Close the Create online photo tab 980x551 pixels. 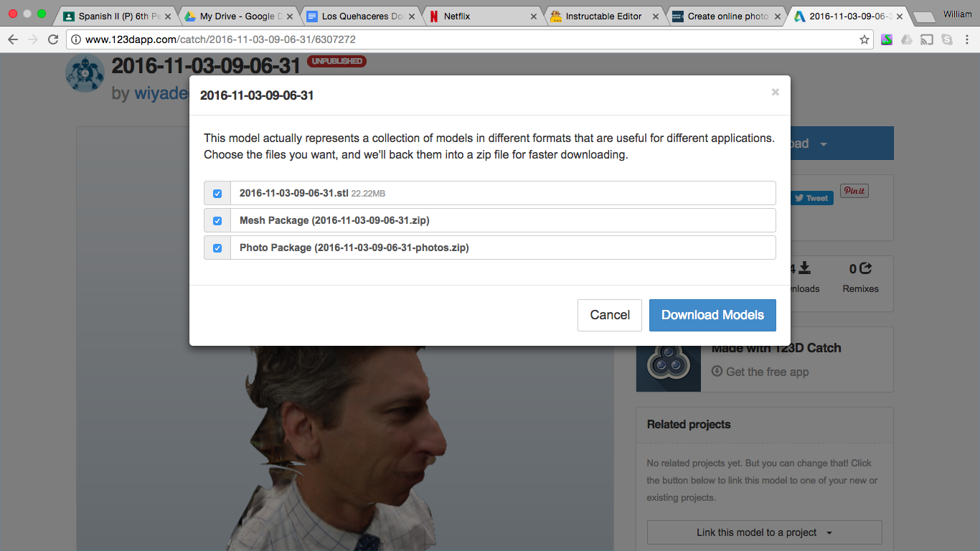click(777, 16)
